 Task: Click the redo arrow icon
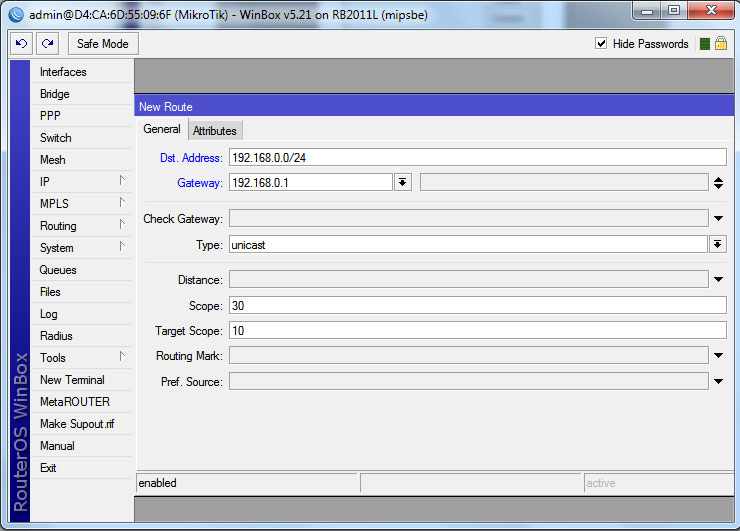coord(47,44)
